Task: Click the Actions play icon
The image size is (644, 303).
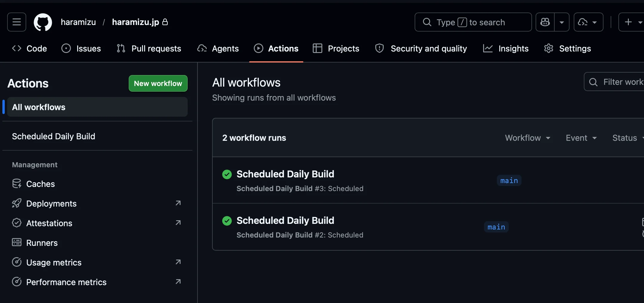Action: 259,48
